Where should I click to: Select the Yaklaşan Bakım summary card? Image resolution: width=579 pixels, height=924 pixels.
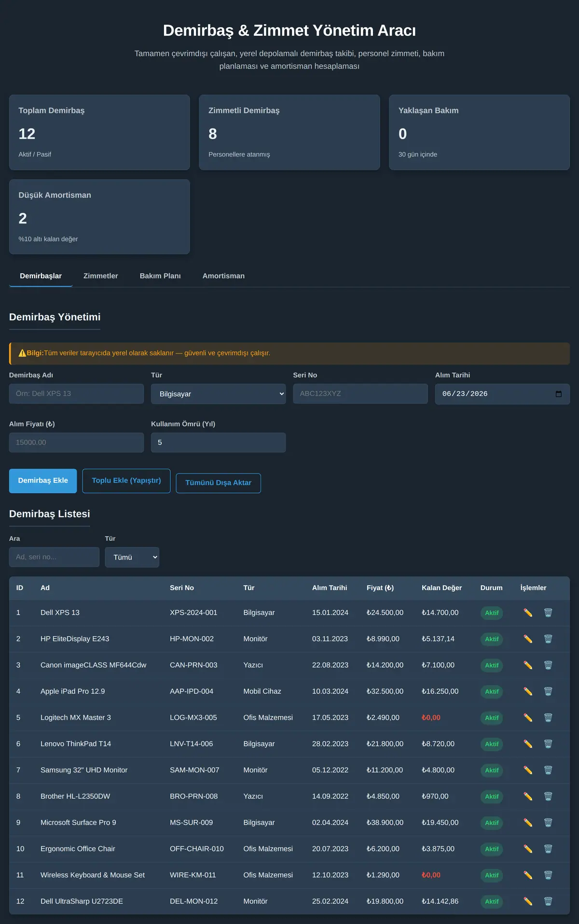pos(480,132)
